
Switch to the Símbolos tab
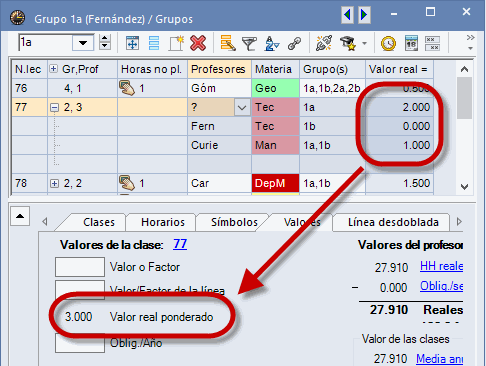[x=234, y=222]
